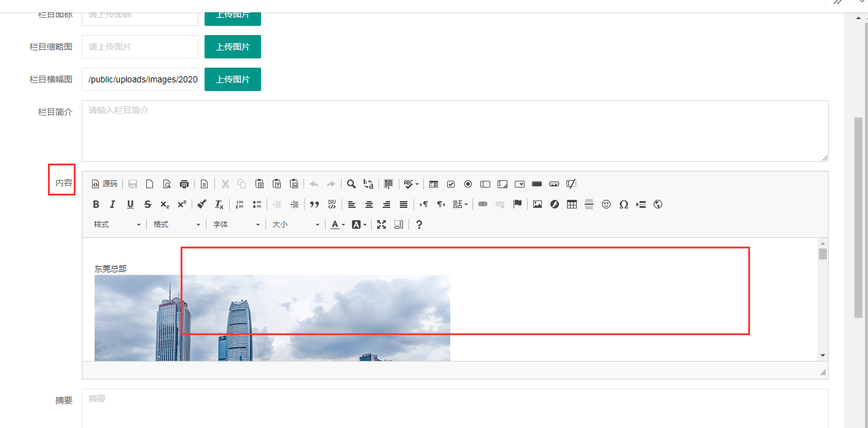Viewport: 868px width, 428px height.
Task: Toggle Superscript formatting
Action: pos(182,204)
